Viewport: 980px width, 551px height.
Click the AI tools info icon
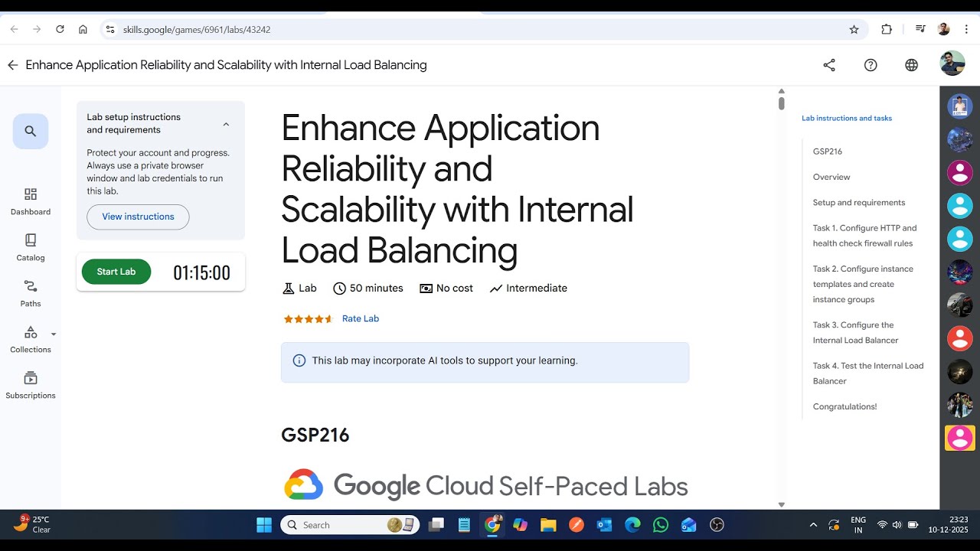tap(299, 360)
